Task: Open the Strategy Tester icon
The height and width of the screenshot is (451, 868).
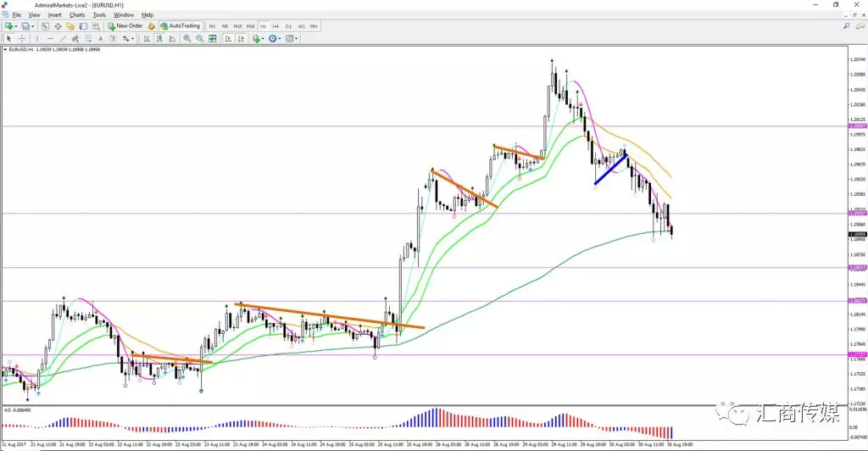Action: point(96,26)
